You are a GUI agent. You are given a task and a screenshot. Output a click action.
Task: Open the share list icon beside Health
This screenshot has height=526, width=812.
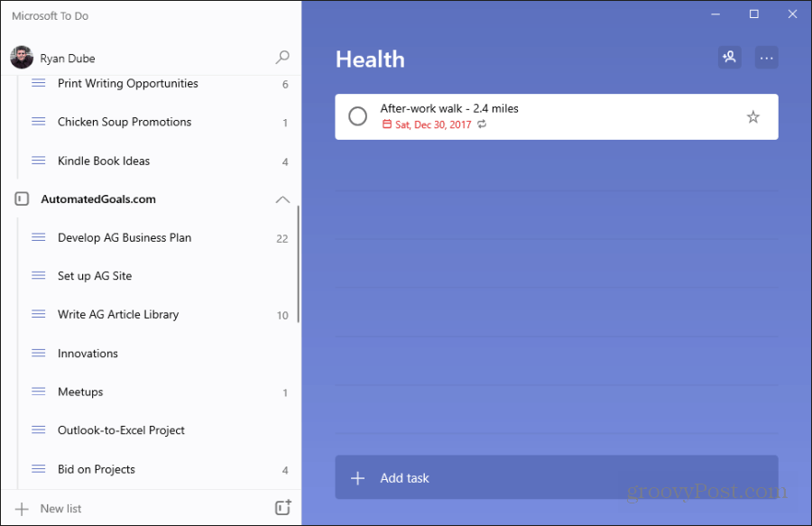click(729, 57)
